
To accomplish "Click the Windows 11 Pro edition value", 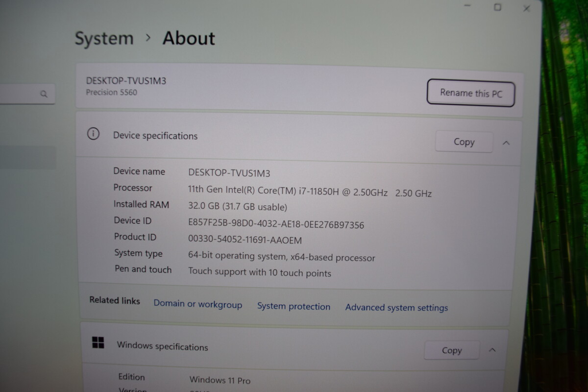I will 220,380.
